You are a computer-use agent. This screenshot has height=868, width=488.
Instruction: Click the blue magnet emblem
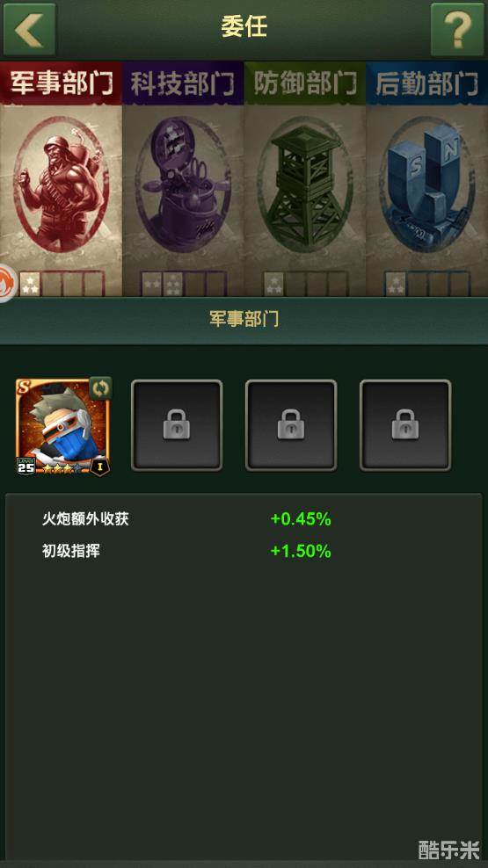[x=427, y=184]
